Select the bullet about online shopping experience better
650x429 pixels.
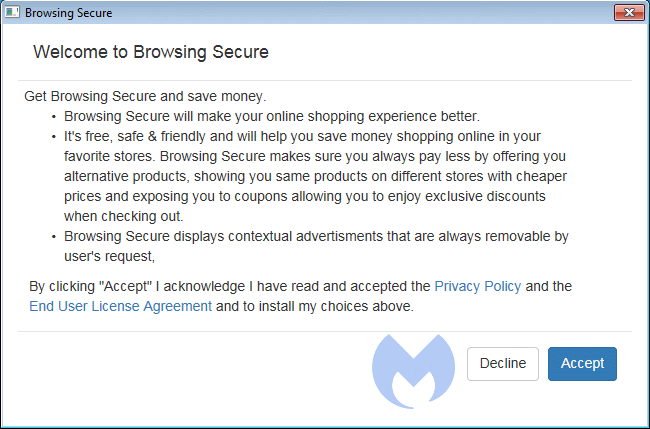tap(272, 116)
